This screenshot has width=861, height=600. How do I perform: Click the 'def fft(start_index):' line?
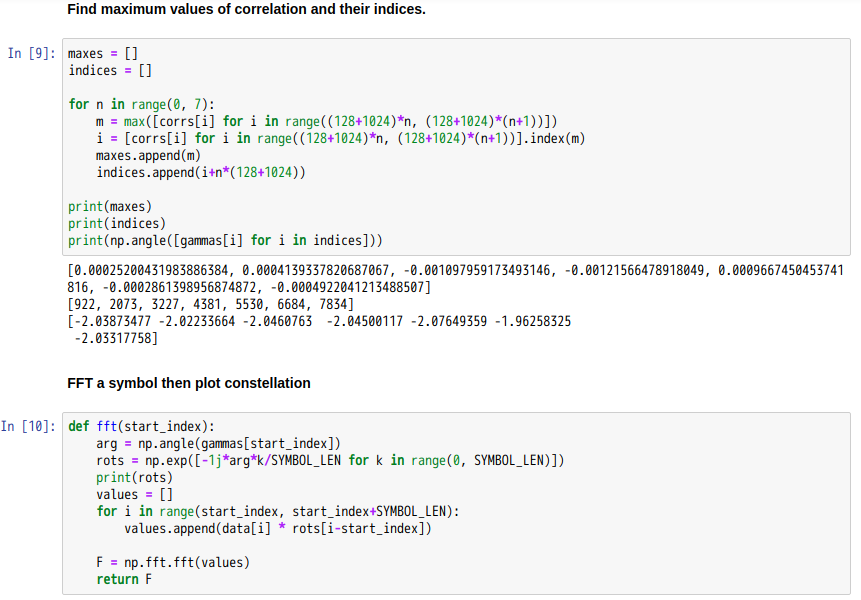coord(141,427)
